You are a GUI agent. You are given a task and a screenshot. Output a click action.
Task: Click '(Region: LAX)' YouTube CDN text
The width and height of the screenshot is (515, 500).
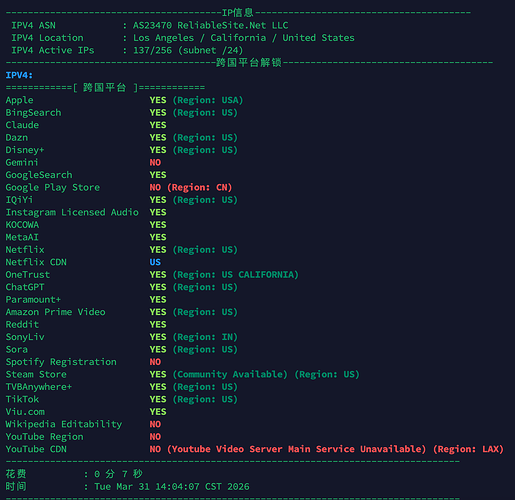click(x=468, y=449)
